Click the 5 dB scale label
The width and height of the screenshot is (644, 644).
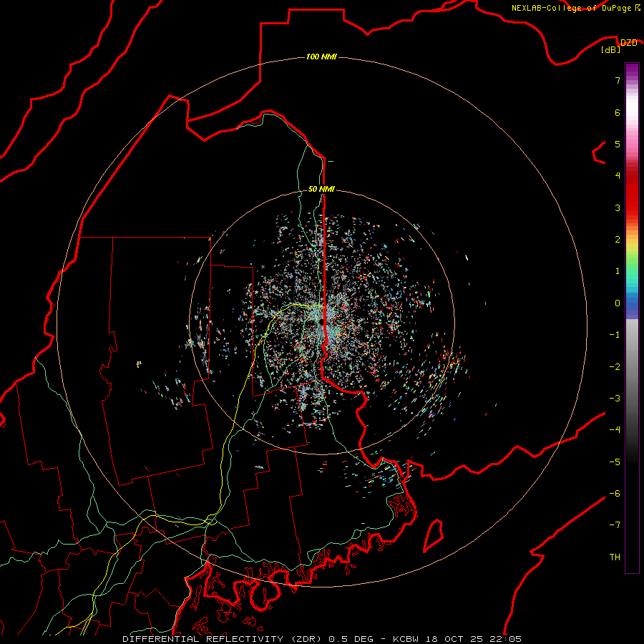click(x=618, y=144)
